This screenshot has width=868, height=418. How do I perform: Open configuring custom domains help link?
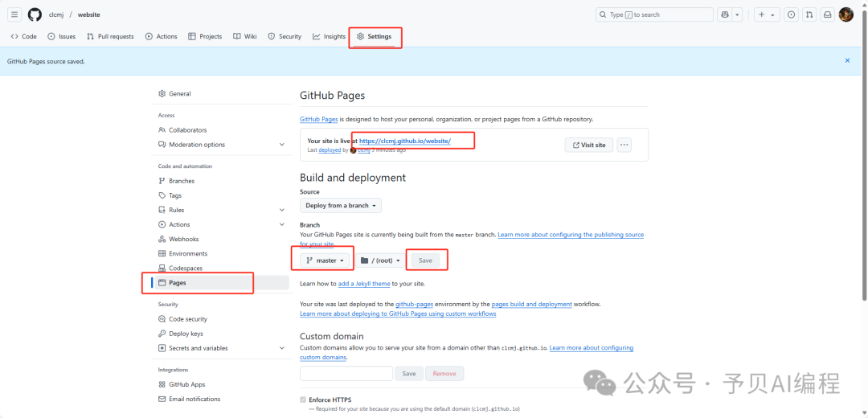click(x=592, y=348)
